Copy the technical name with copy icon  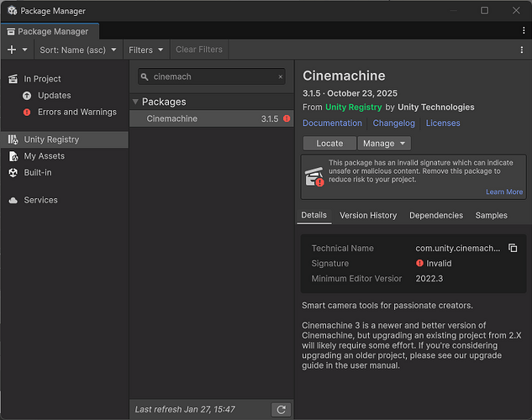coord(513,249)
